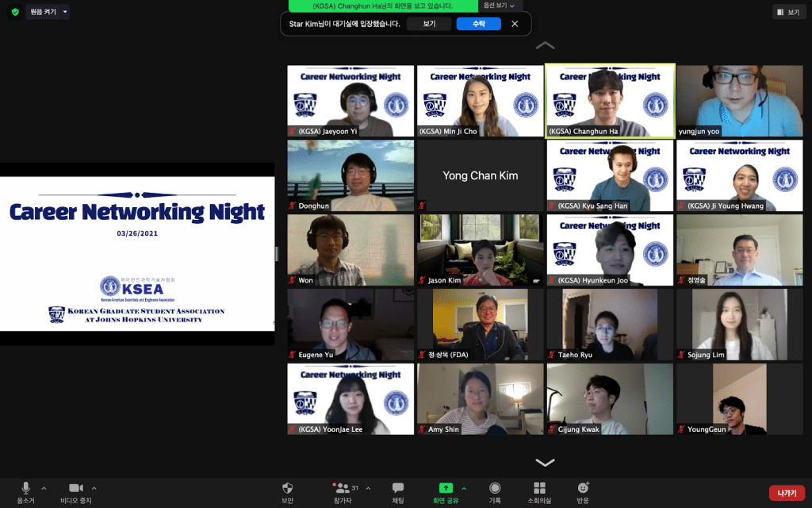Open the 채팅 (Chat) panel

click(x=398, y=488)
